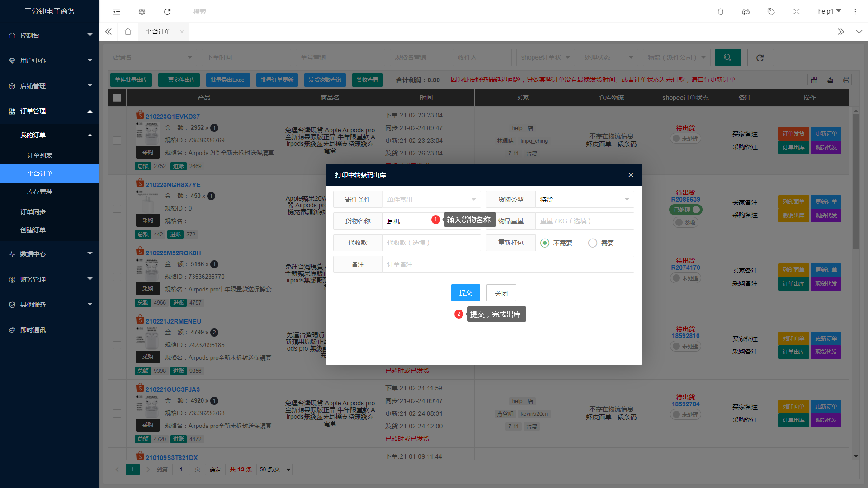Viewport: 868px width, 488px height.
Task: Click the theme palette icon
Action: [746, 12]
